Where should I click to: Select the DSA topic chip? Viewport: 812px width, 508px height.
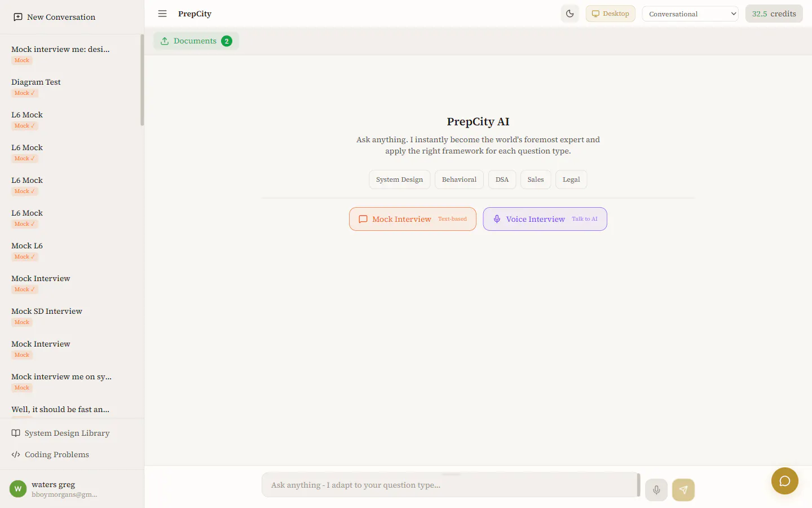[x=502, y=179]
